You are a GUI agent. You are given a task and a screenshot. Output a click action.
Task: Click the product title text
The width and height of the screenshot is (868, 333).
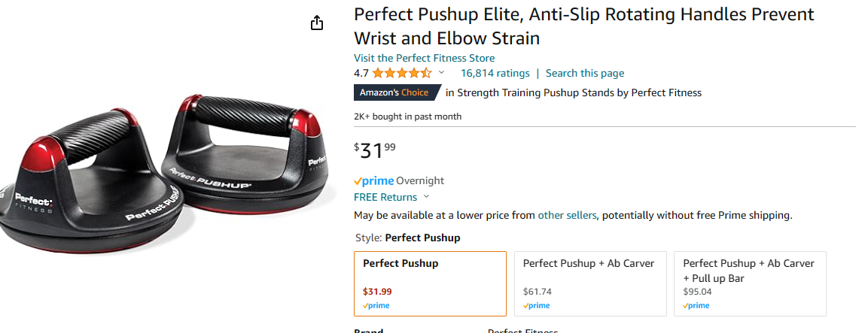583,26
